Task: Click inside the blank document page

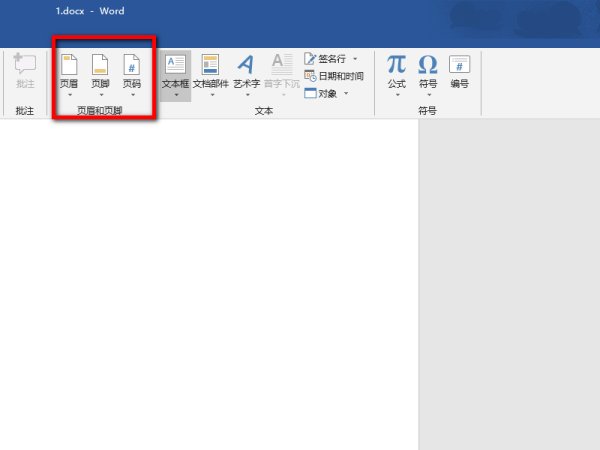Action: 209,284
